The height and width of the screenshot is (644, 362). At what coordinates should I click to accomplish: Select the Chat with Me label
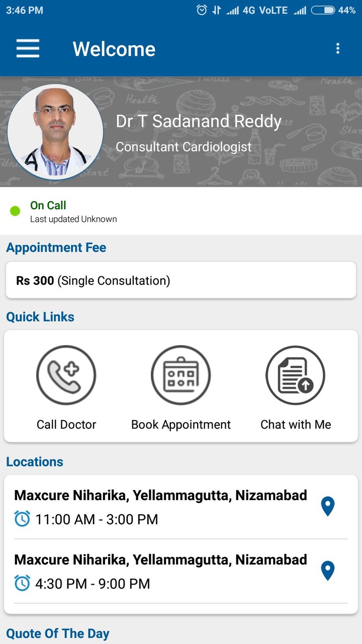pos(296,425)
